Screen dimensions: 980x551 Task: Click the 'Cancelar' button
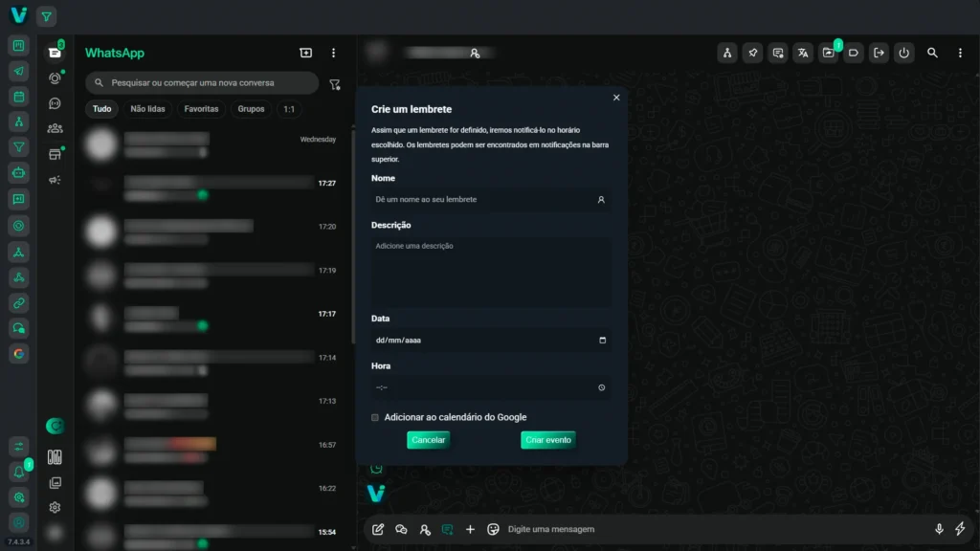[428, 440]
